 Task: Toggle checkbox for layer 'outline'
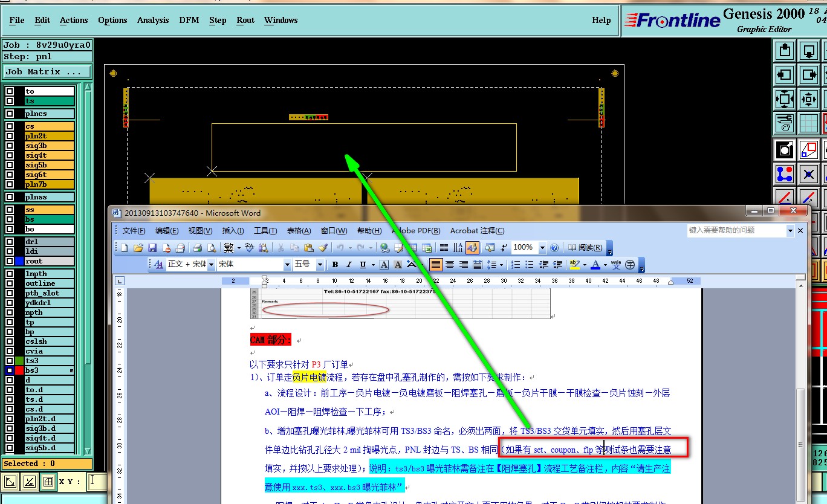coord(9,283)
